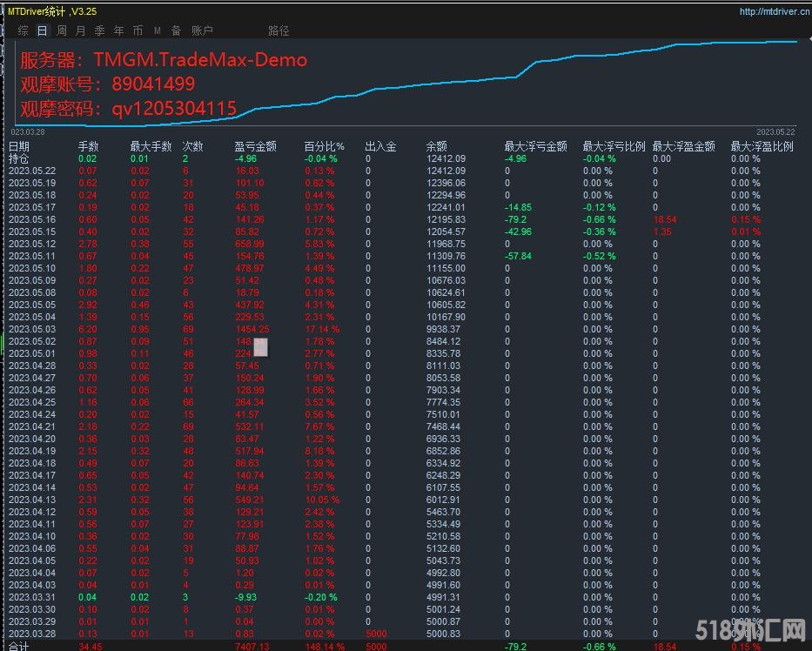Click balance value 12412.09 in 持仓 row
Image resolution: width=812 pixels, height=651 pixels.
tap(446, 159)
